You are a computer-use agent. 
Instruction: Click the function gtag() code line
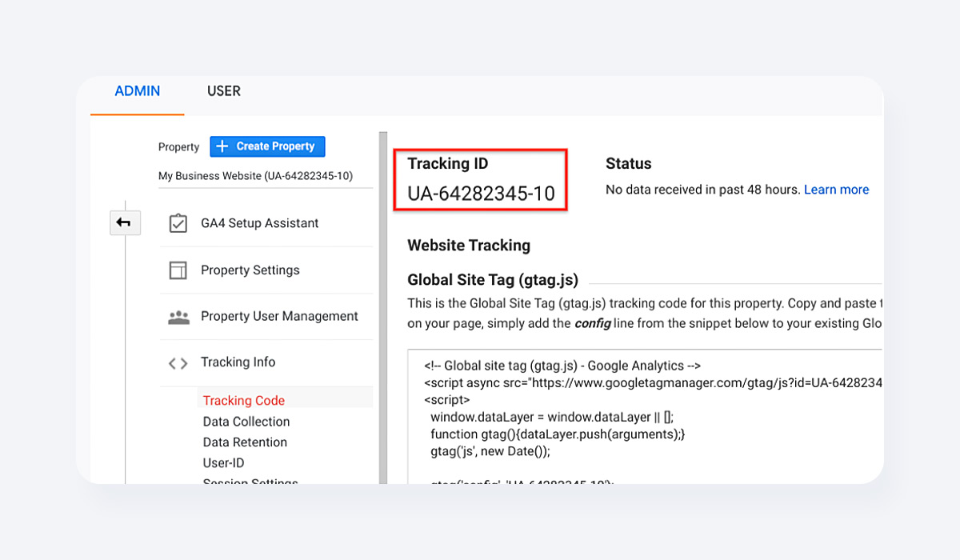point(558,434)
